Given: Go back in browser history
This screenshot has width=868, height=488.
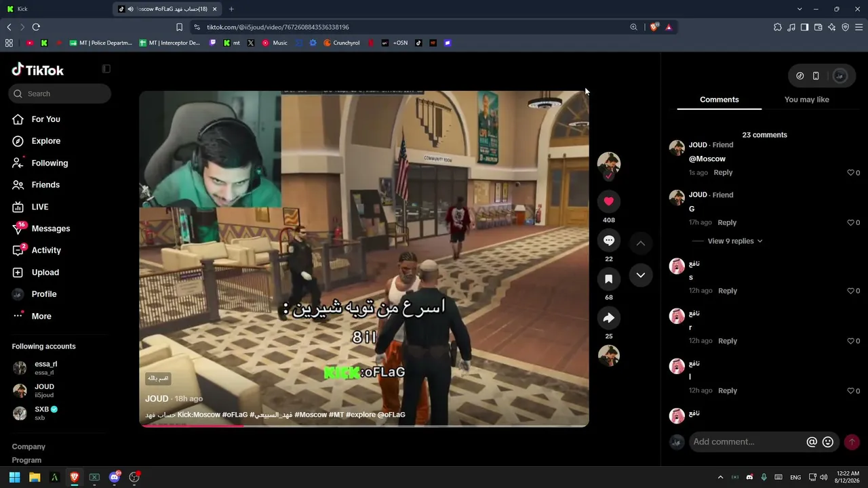Looking at the screenshot, I should (x=9, y=27).
